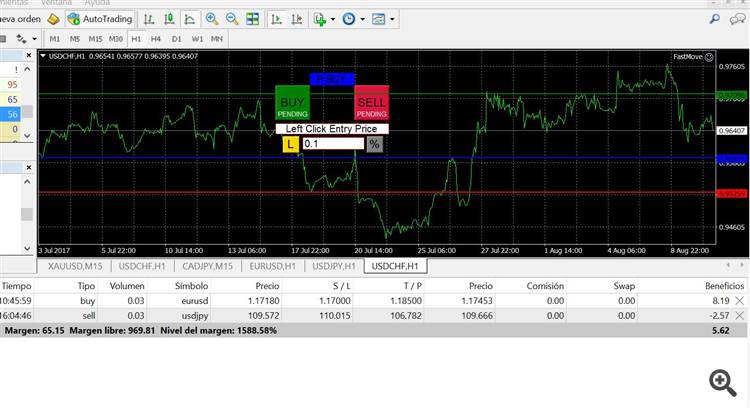Click the yellow L lot button
This screenshot has width=750, height=409.
pos(290,144)
